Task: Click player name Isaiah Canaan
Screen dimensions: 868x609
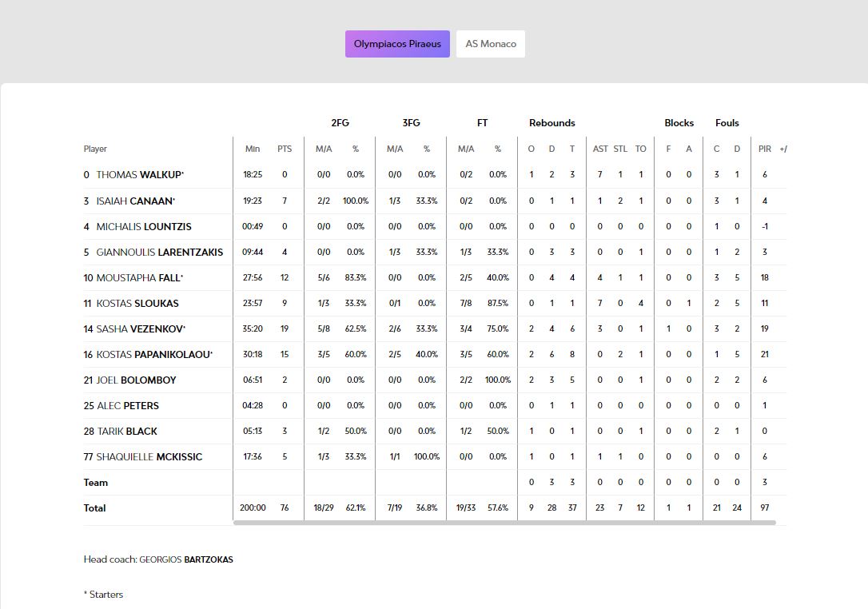Action: coord(135,201)
